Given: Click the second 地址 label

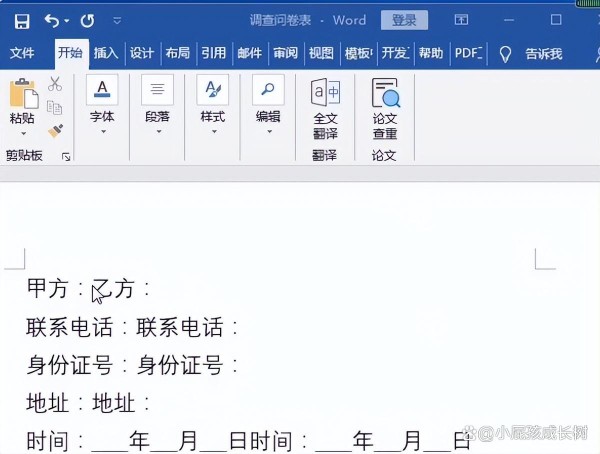Looking at the screenshot, I should pos(114,403).
